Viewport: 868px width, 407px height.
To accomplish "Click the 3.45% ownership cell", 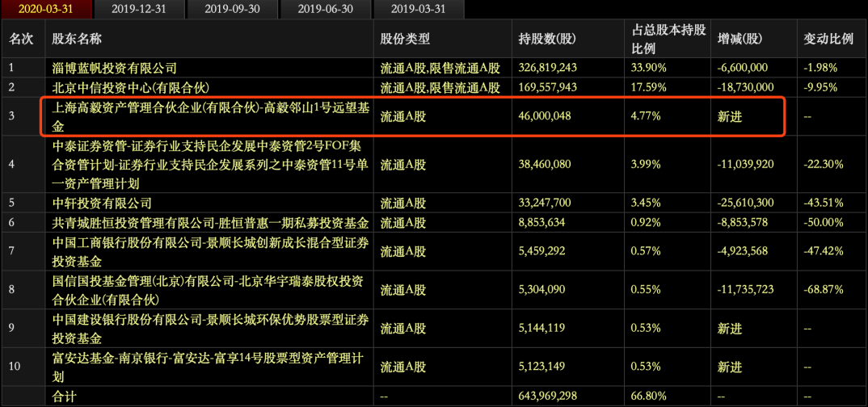I will [646, 203].
